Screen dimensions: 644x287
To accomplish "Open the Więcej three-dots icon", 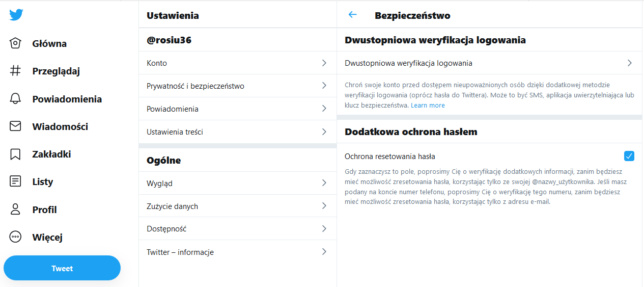I will click(16, 237).
